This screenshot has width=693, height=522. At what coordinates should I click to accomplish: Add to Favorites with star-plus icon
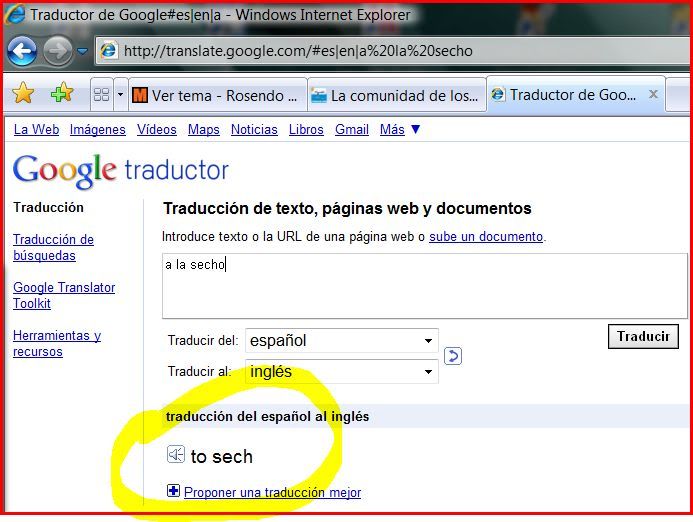(62, 93)
